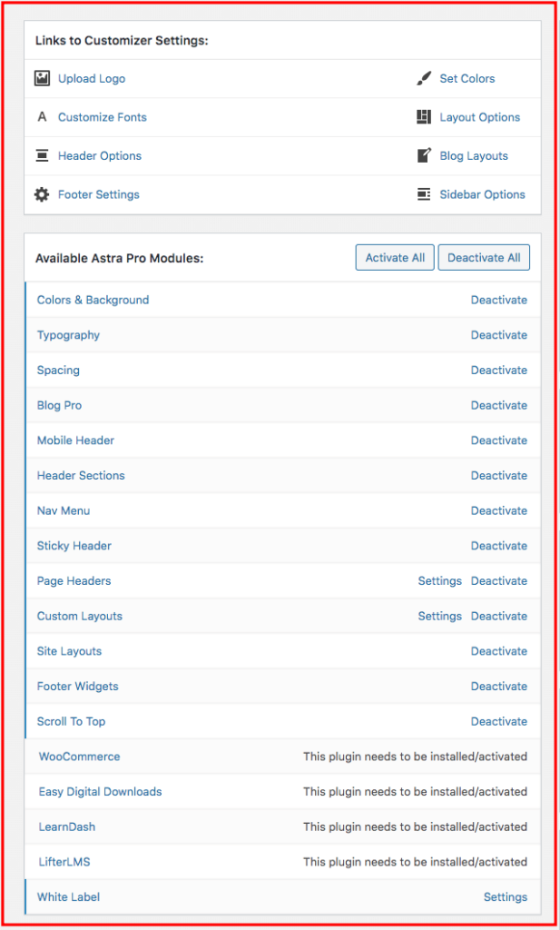Deactivate the Scroll To Top module

click(x=499, y=721)
